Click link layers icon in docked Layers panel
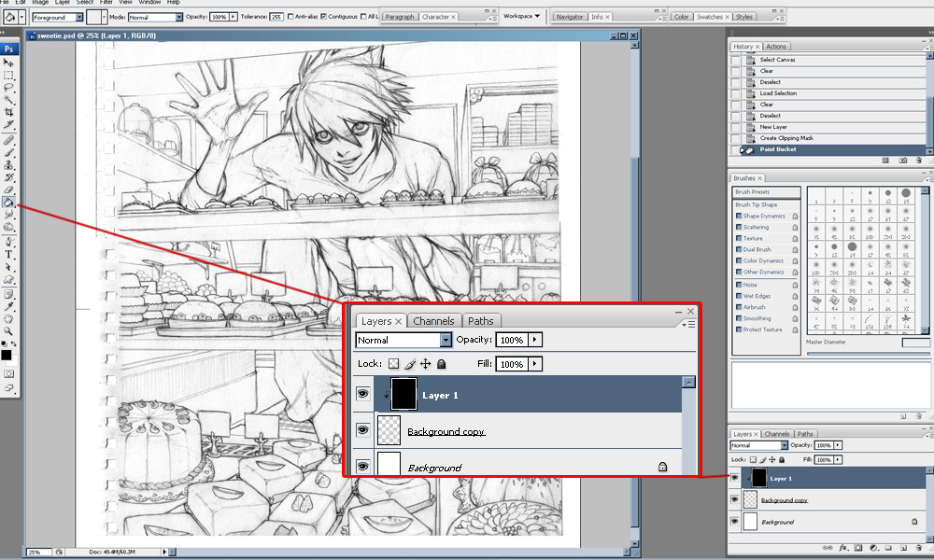Image resolution: width=934 pixels, height=560 pixels. click(x=828, y=548)
